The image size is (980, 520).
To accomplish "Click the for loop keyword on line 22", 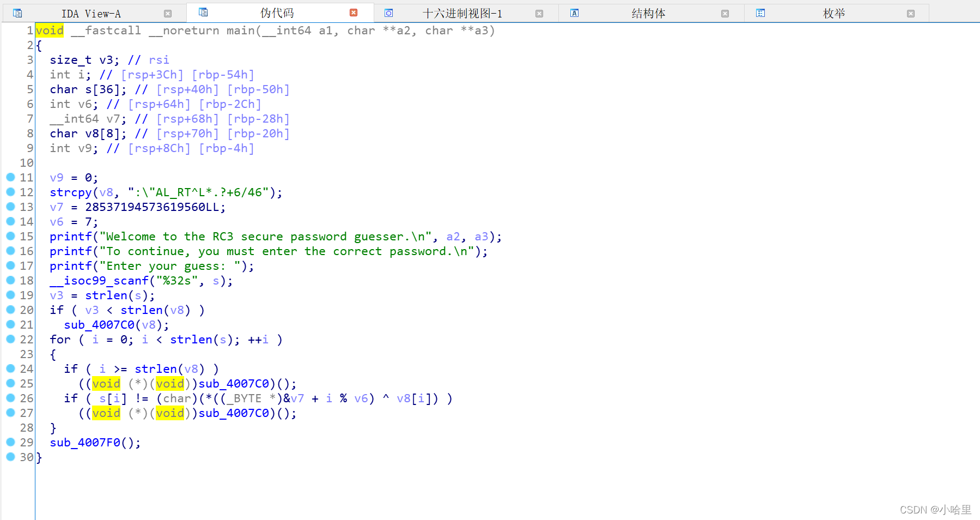I will tap(60, 340).
